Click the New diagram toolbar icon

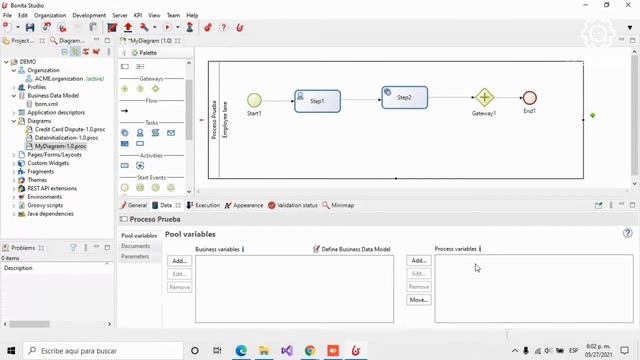pyautogui.click(x=7, y=27)
